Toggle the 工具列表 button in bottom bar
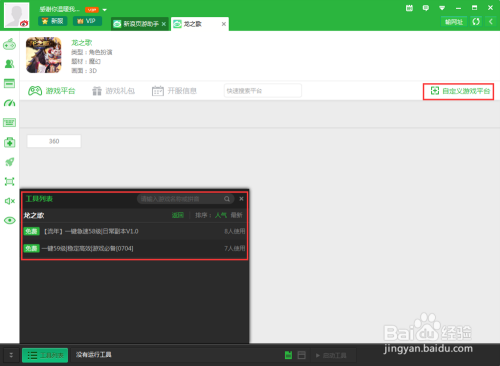This screenshot has width=500, height=366. tap(45, 355)
